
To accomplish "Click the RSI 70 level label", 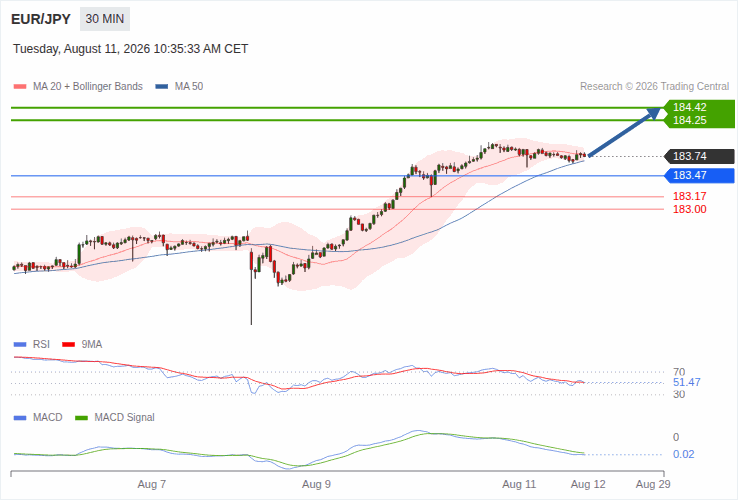I will pos(679,372).
